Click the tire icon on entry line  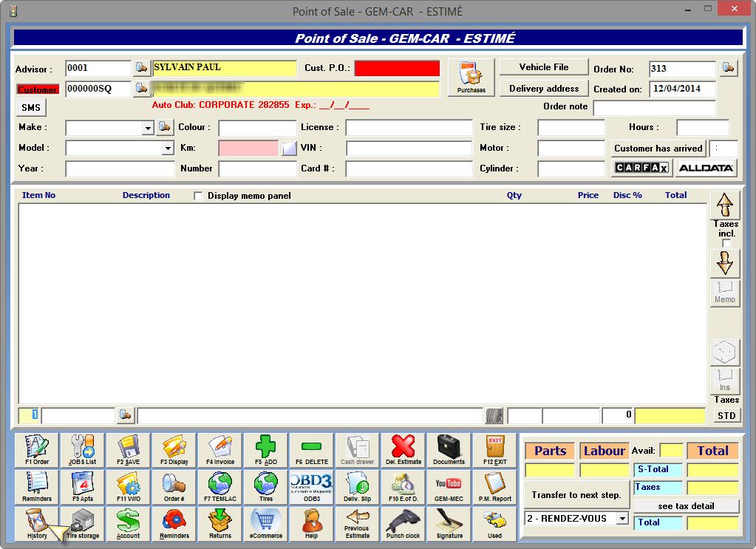point(494,415)
